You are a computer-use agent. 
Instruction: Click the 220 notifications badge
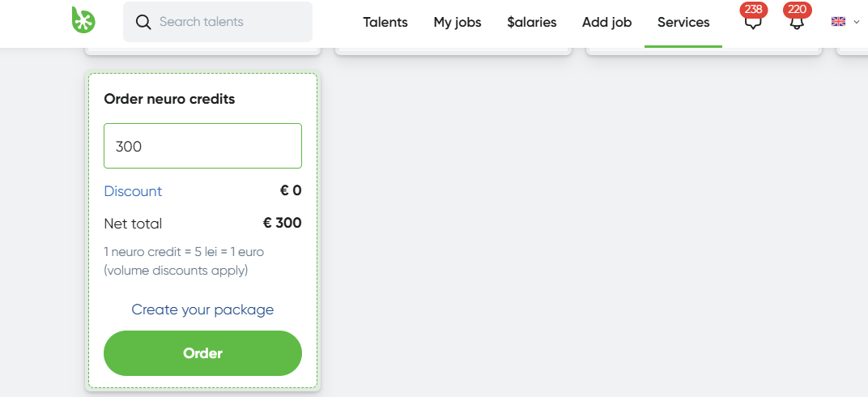click(798, 10)
